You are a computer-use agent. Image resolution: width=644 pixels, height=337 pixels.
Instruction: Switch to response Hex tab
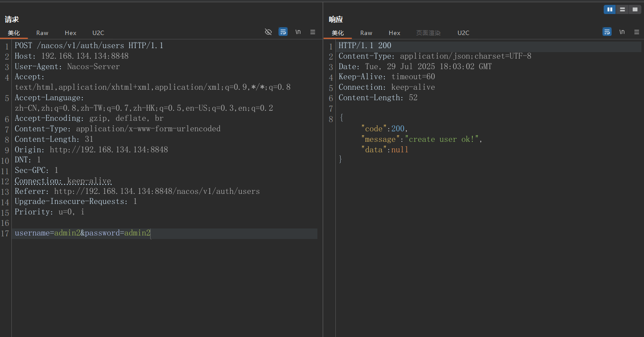pos(394,33)
